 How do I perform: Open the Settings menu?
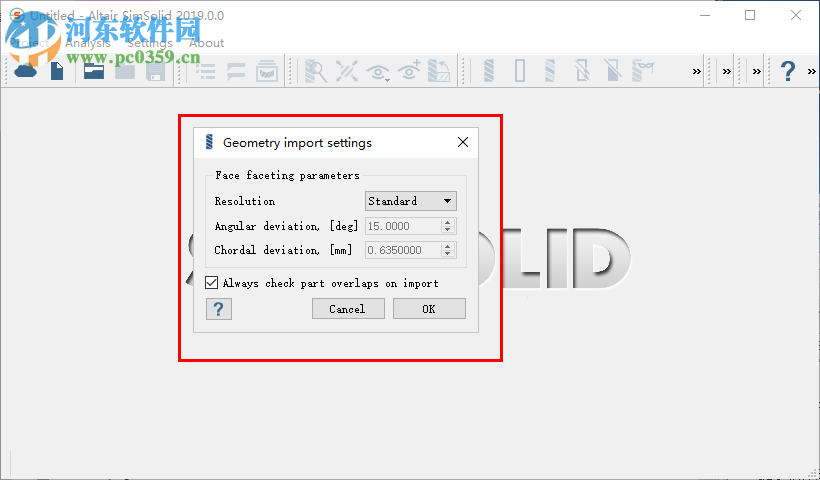point(150,43)
